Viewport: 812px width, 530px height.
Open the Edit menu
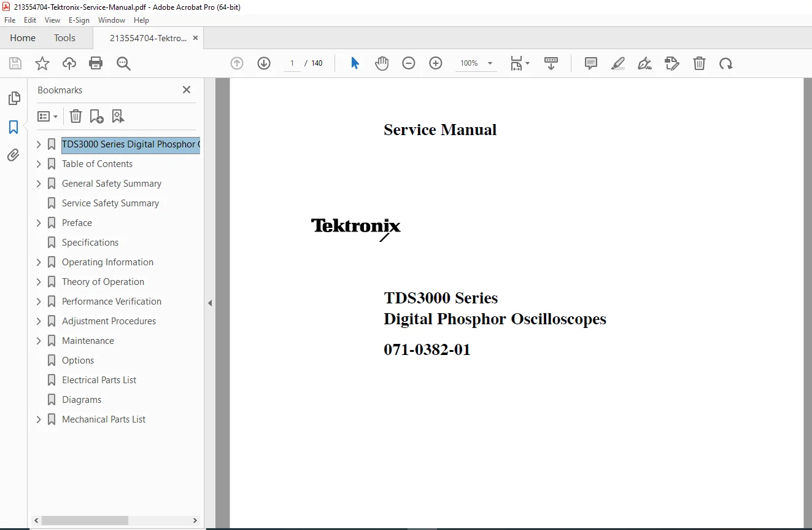30,20
